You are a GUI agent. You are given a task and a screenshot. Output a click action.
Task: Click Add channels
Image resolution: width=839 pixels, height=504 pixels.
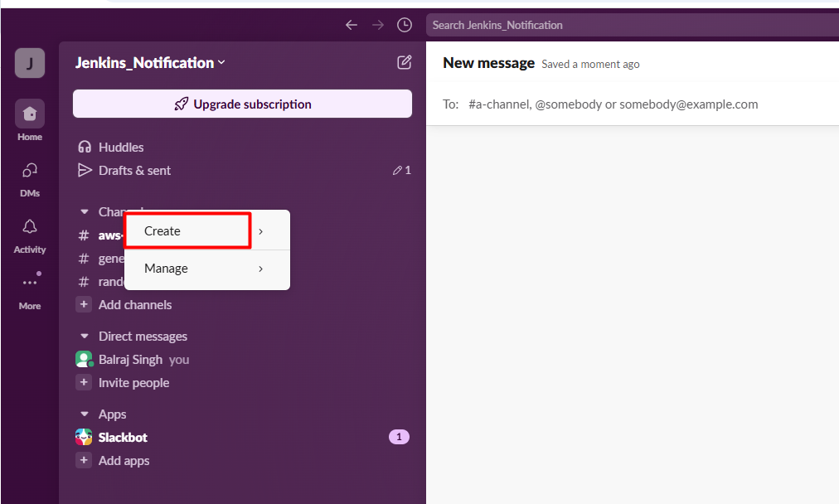click(x=135, y=305)
